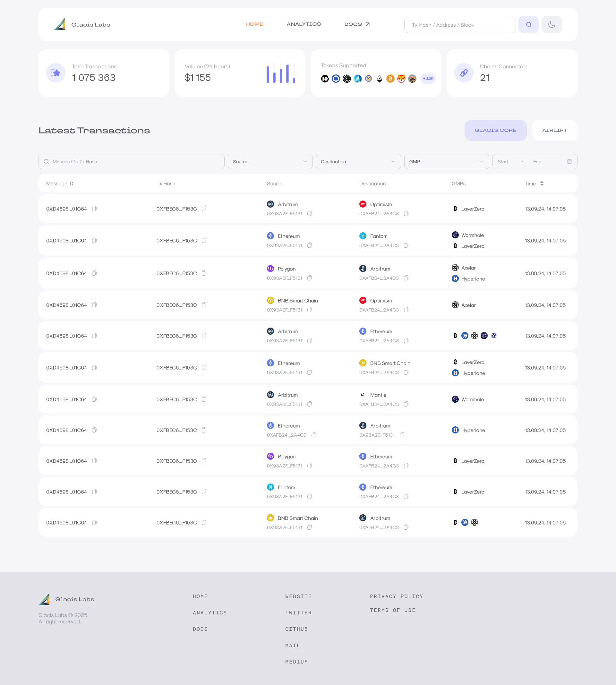The height and width of the screenshot is (685, 616).
Task: Expand the Destination filter dropdown
Action: (x=358, y=162)
